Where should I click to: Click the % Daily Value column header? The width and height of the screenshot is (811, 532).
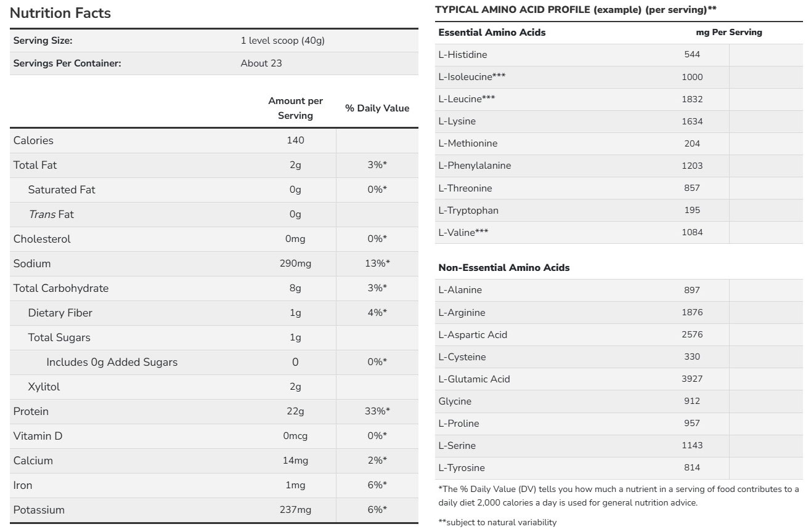click(x=377, y=108)
